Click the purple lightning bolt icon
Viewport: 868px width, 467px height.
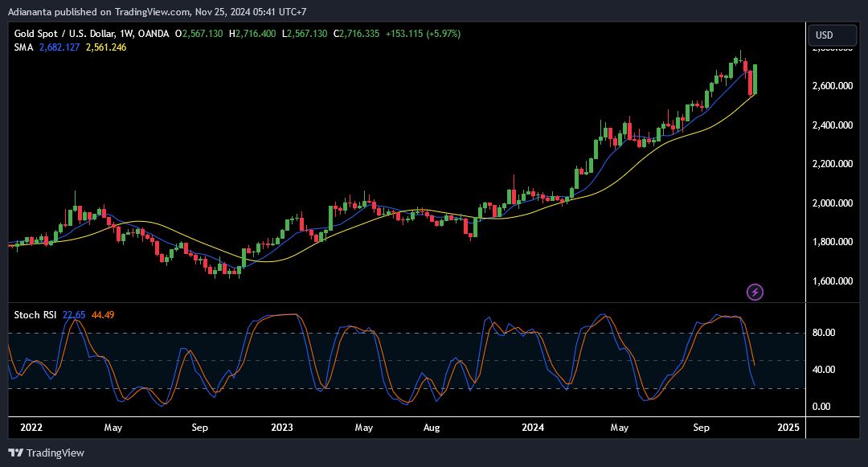[x=755, y=292]
